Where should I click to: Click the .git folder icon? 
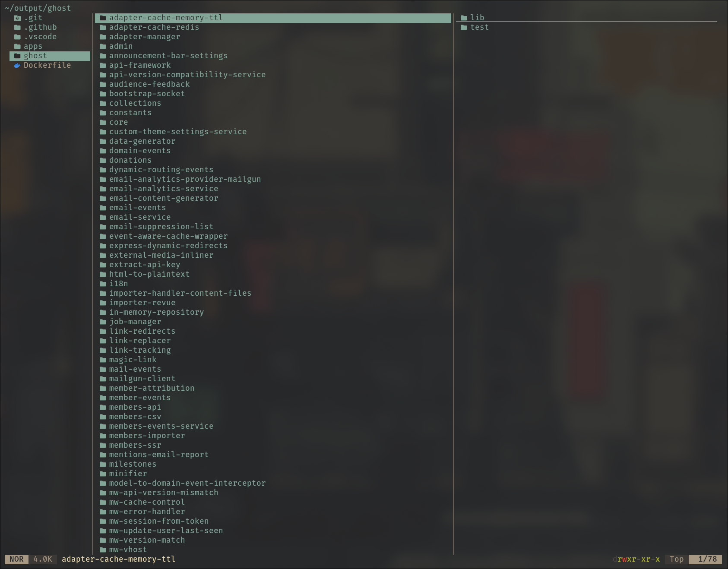click(x=17, y=18)
